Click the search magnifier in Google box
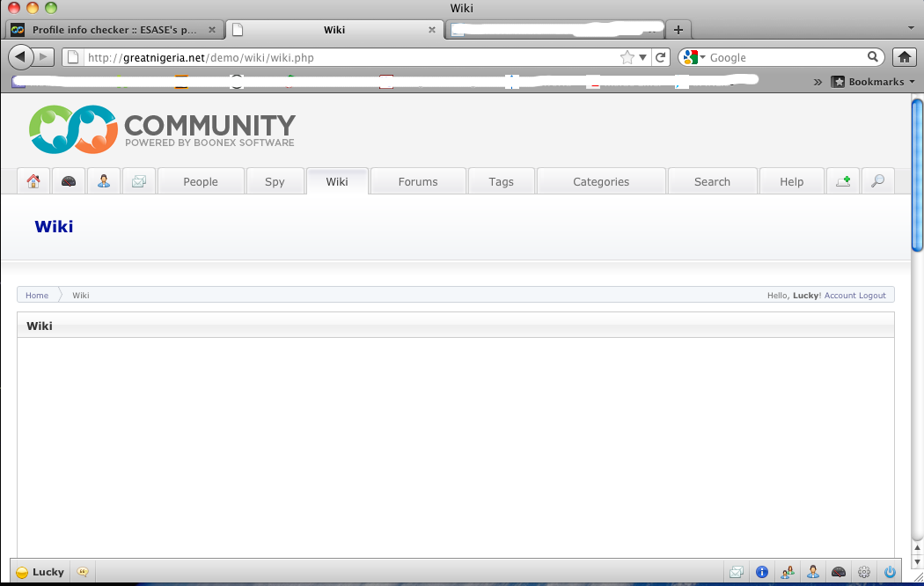 pos(873,56)
